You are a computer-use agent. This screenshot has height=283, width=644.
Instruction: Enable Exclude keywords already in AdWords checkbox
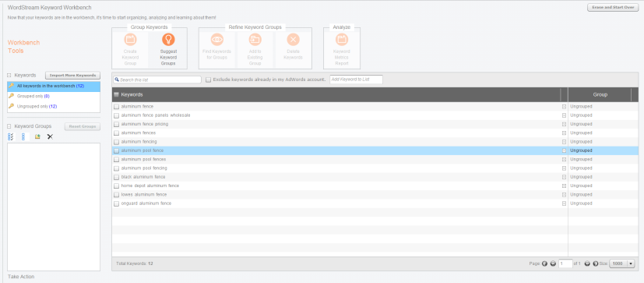coord(208,80)
